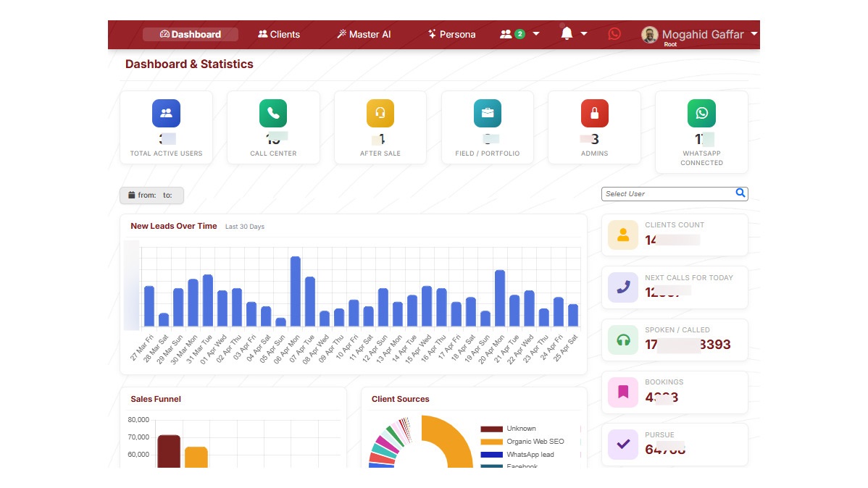
Task: Click the Field / Portfolio briefcase icon
Action: (x=487, y=113)
